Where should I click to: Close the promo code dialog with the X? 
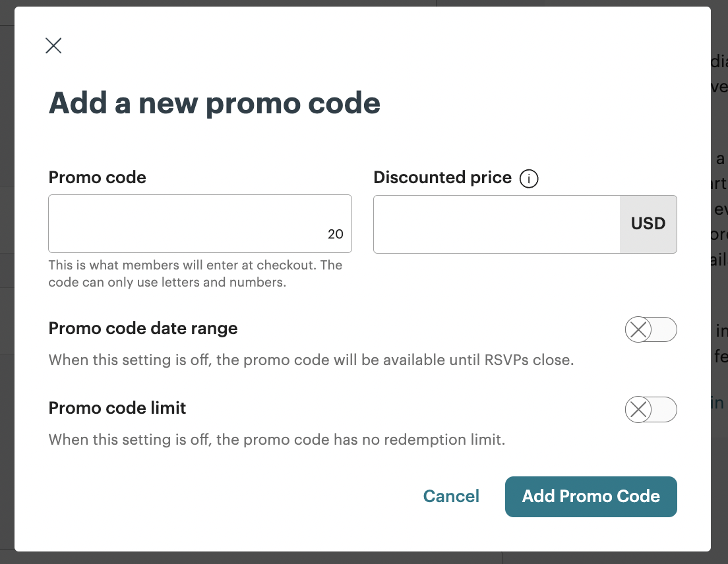click(x=53, y=45)
